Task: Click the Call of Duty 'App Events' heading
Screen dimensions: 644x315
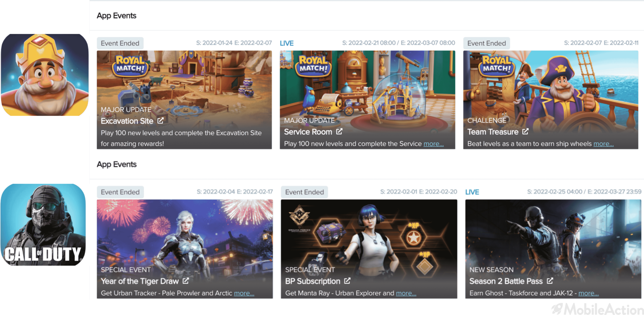Action: point(116,164)
